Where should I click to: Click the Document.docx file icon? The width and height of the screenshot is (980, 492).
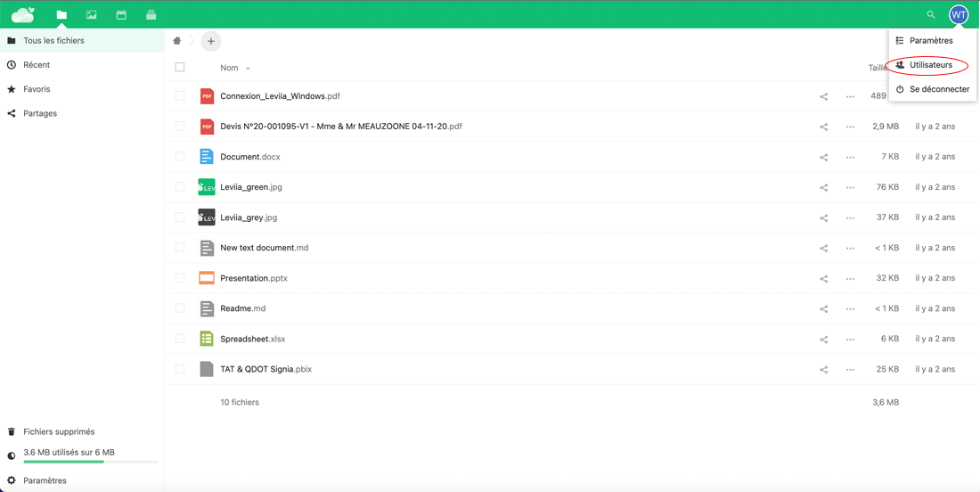[207, 157]
